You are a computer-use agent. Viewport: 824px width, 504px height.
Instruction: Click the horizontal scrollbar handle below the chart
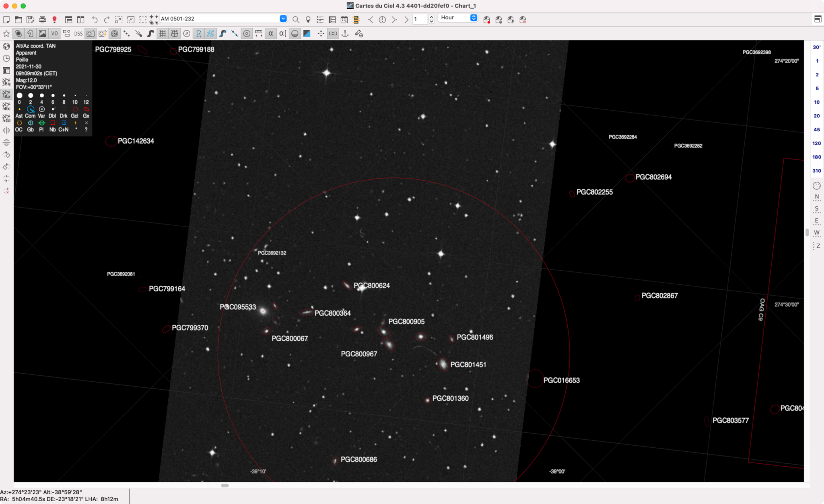point(225,485)
